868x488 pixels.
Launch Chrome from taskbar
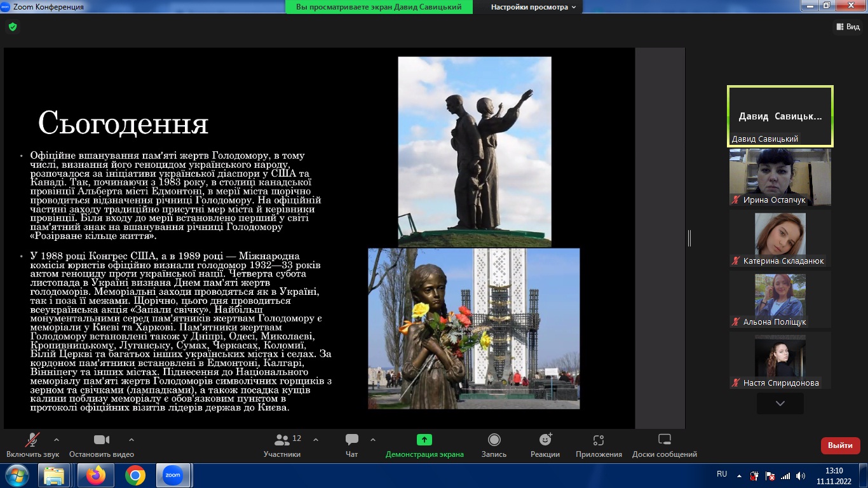pyautogui.click(x=135, y=475)
